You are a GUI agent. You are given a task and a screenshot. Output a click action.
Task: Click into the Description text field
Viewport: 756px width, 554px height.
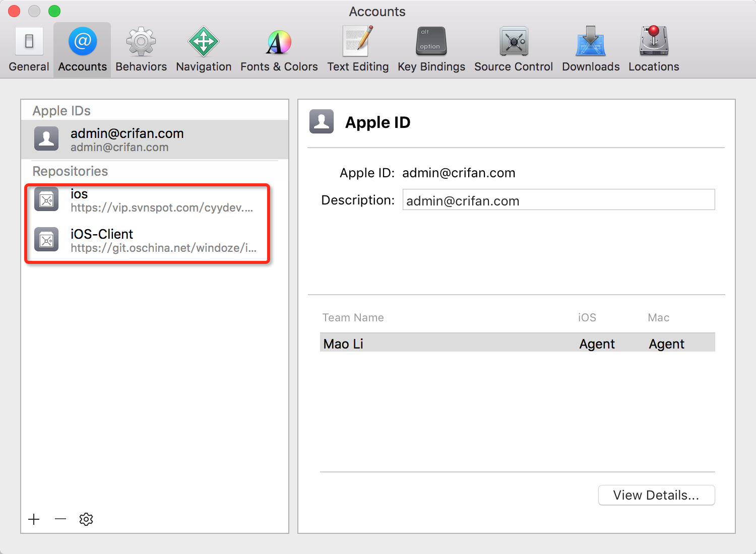point(558,200)
